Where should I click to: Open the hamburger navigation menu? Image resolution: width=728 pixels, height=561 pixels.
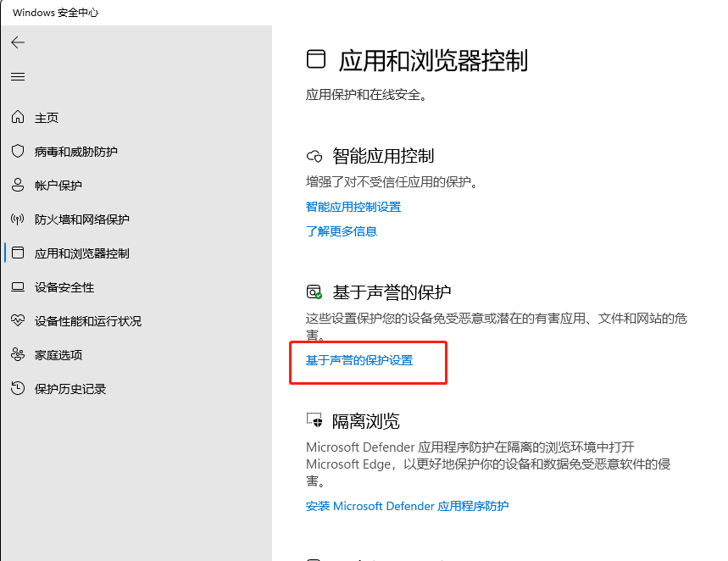(x=18, y=76)
